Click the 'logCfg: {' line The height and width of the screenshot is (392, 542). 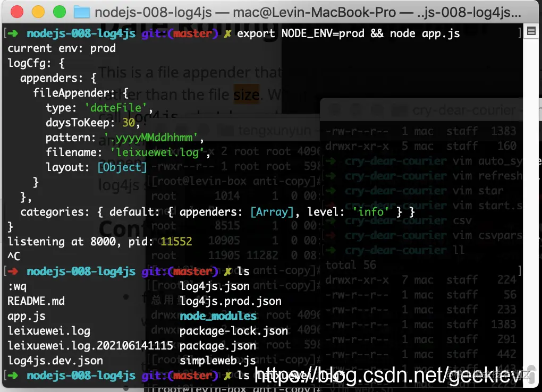pyautogui.click(x=36, y=63)
